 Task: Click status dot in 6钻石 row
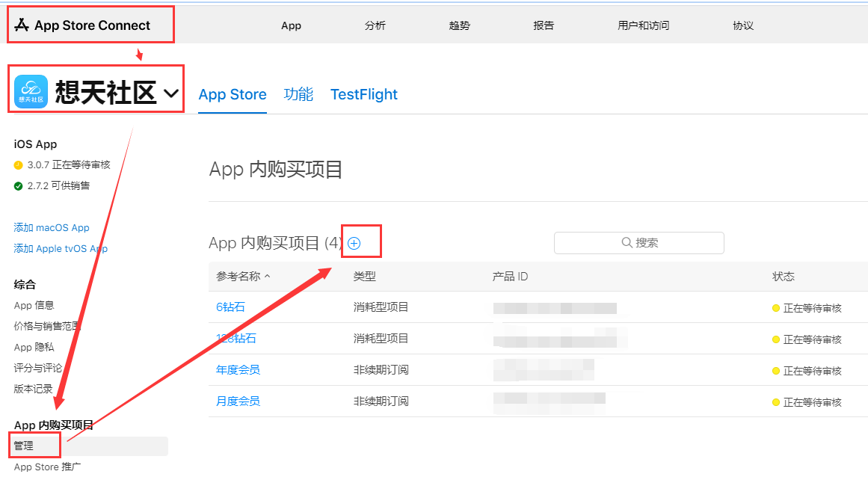[776, 308]
